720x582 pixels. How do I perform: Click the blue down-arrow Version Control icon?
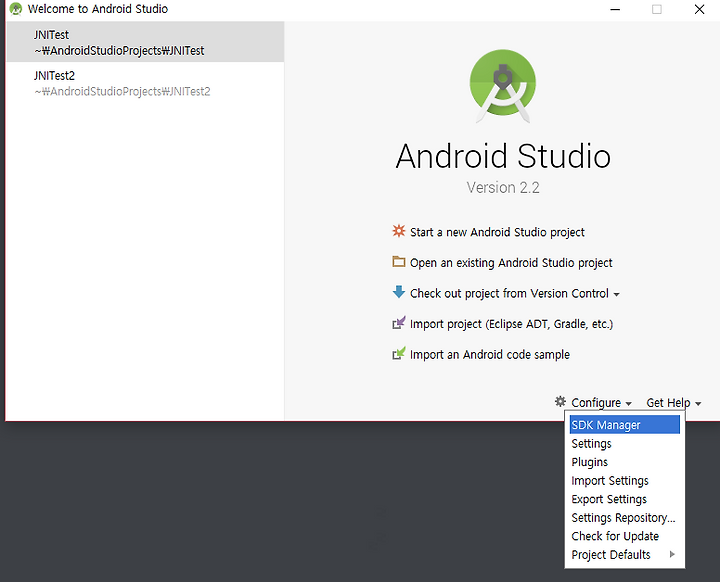(399, 292)
